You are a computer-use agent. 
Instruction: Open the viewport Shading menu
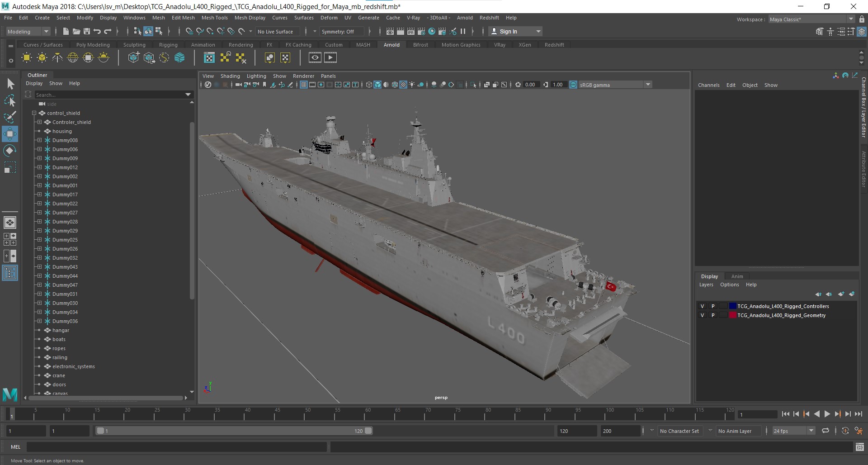coord(230,76)
